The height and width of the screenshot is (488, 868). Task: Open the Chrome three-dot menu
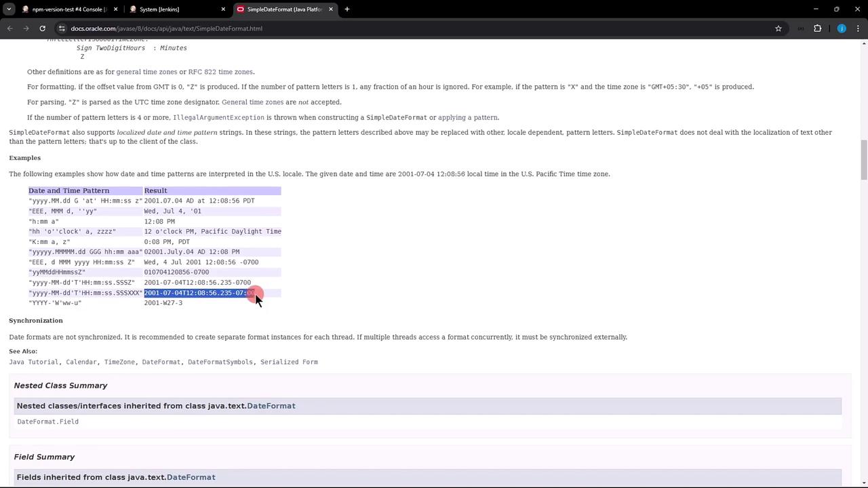click(x=859, y=28)
